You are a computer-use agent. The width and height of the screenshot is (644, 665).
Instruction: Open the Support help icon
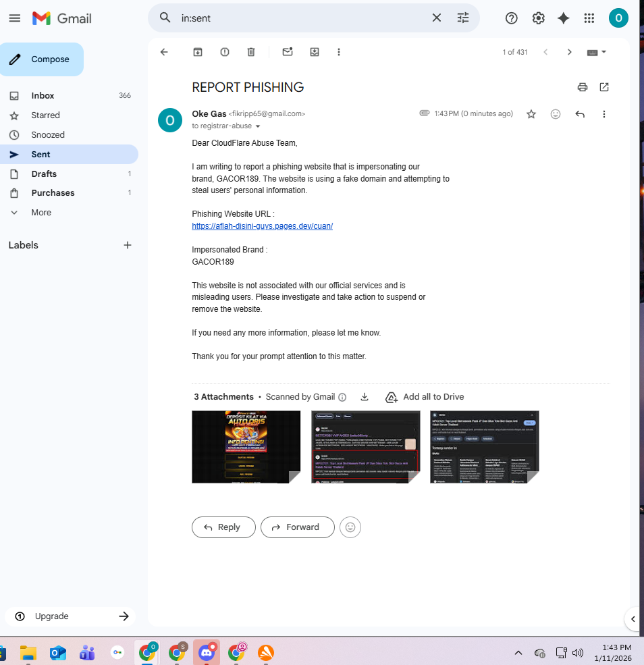(x=511, y=18)
